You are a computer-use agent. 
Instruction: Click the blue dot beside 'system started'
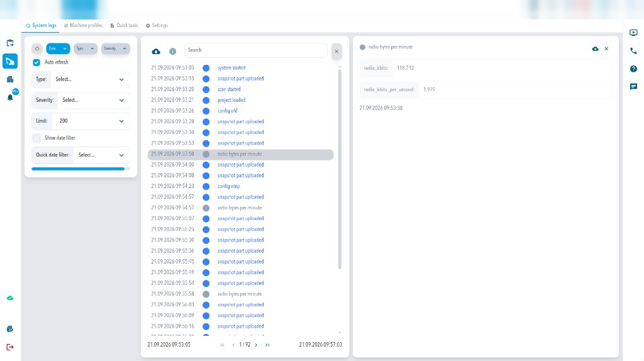click(206, 68)
